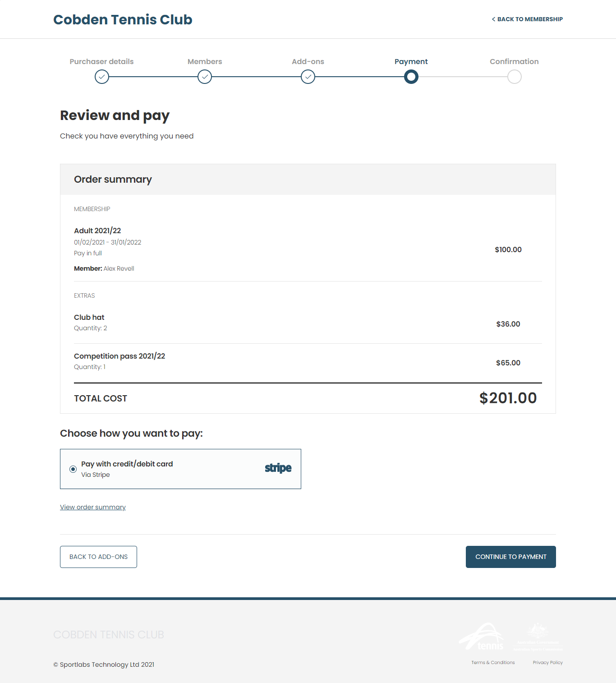Open the Privacy Policy footer link
The image size is (616, 683).
pyautogui.click(x=548, y=662)
